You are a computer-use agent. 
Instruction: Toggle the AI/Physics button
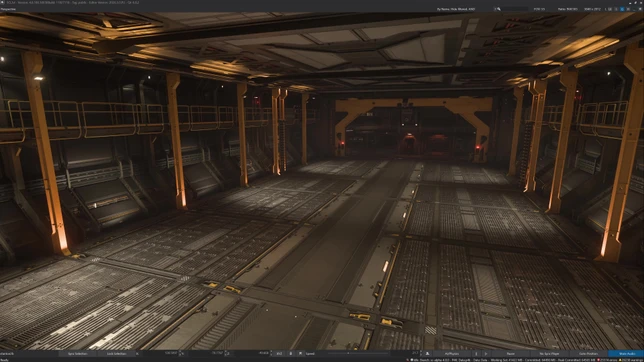[452, 353]
